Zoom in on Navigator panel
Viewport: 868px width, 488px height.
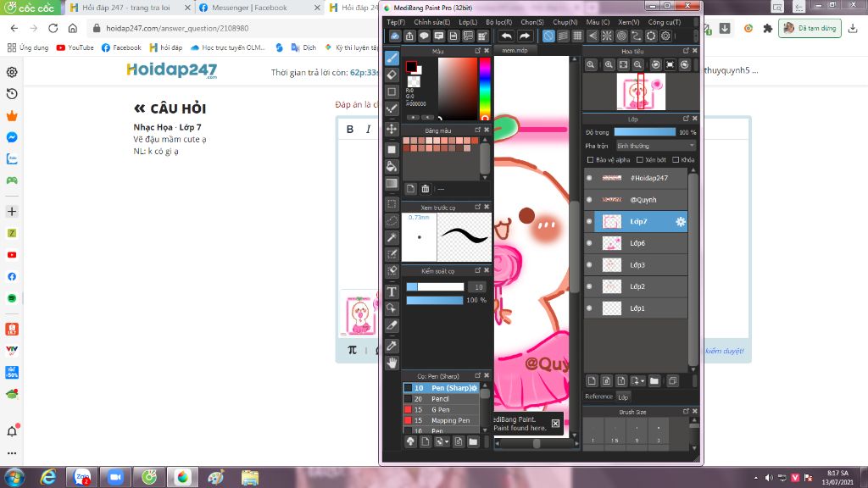pos(609,64)
